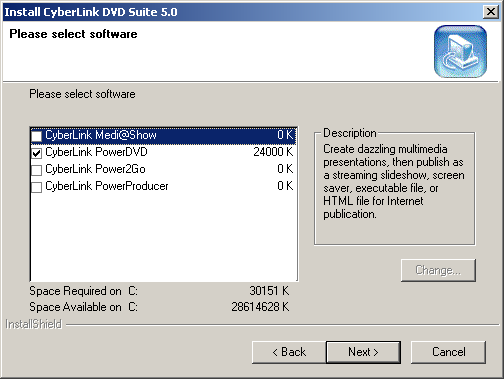
Task: Click the 24000 K size value
Action: tap(273, 152)
